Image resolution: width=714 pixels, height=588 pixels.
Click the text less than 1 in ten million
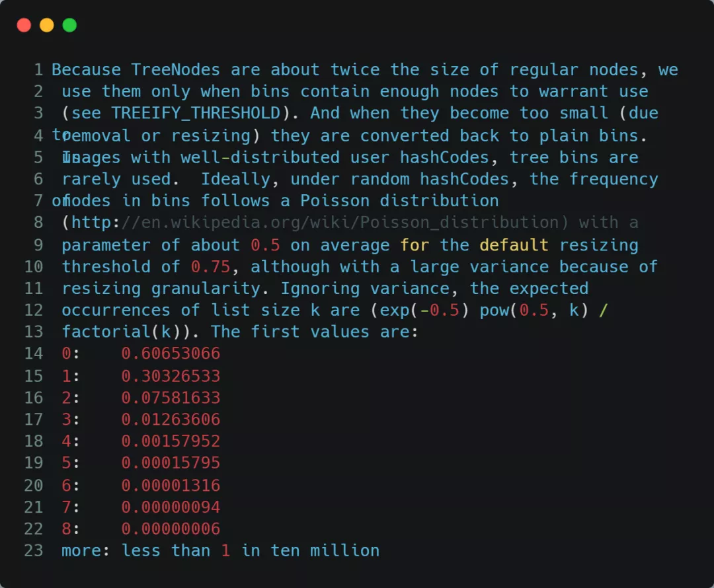(x=251, y=551)
